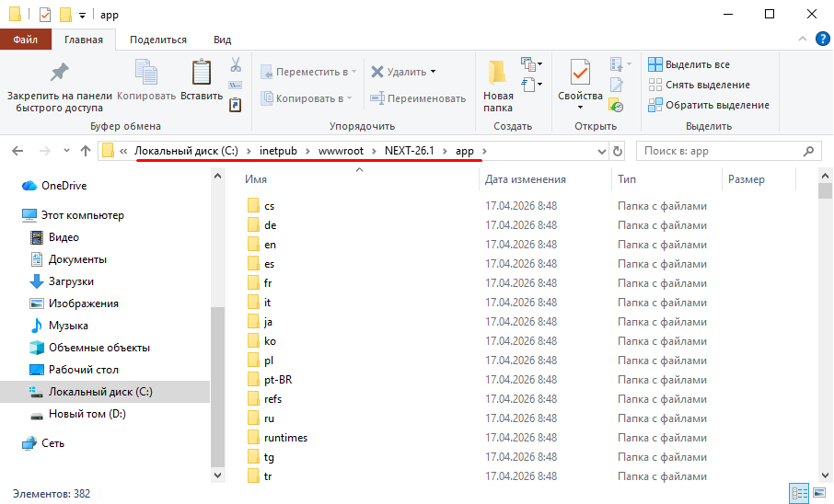The width and height of the screenshot is (834, 504).
Task: Open recent locations dropdown arrow
Action: pyautogui.click(x=66, y=151)
